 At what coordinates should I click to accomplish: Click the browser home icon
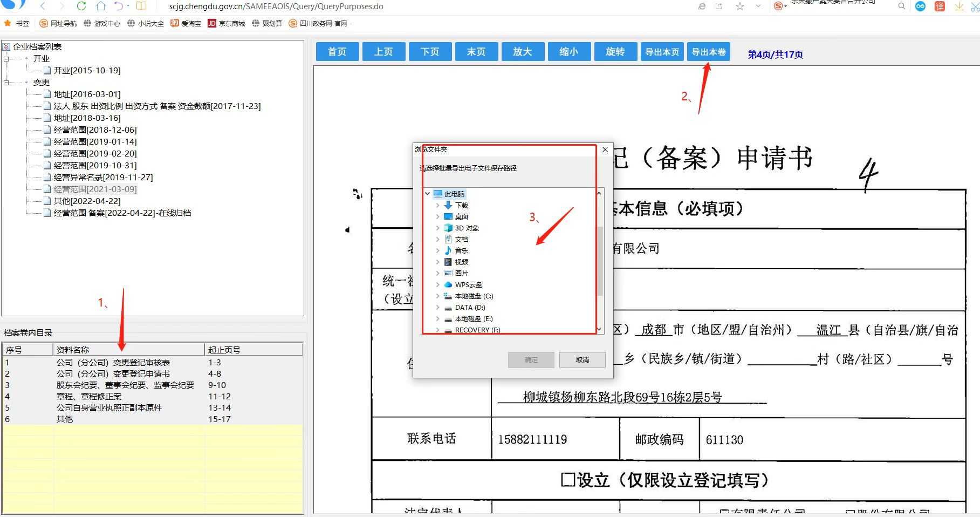101,6
